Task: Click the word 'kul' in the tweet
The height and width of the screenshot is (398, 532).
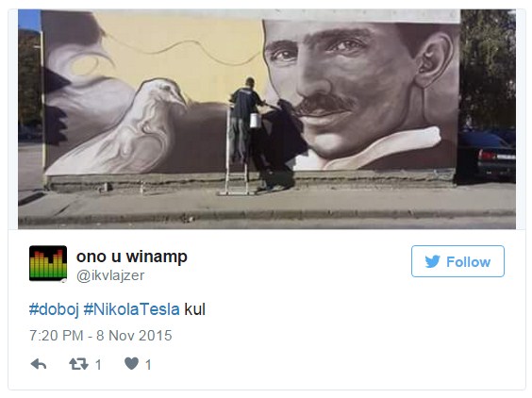Action: point(194,309)
